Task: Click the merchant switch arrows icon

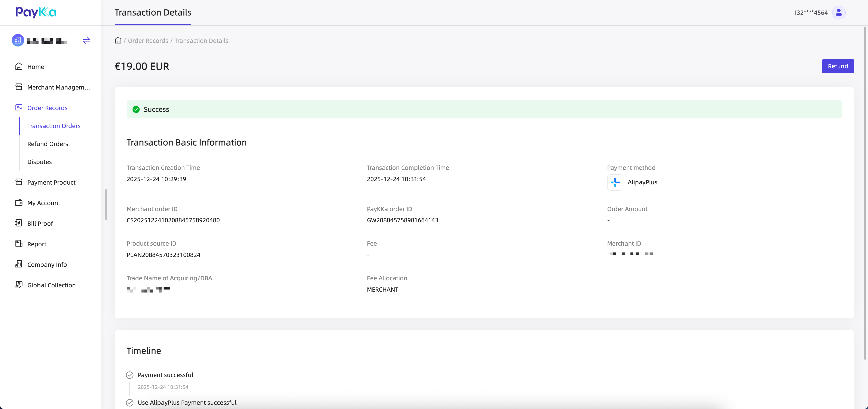Action: pyautogui.click(x=87, y=40)
